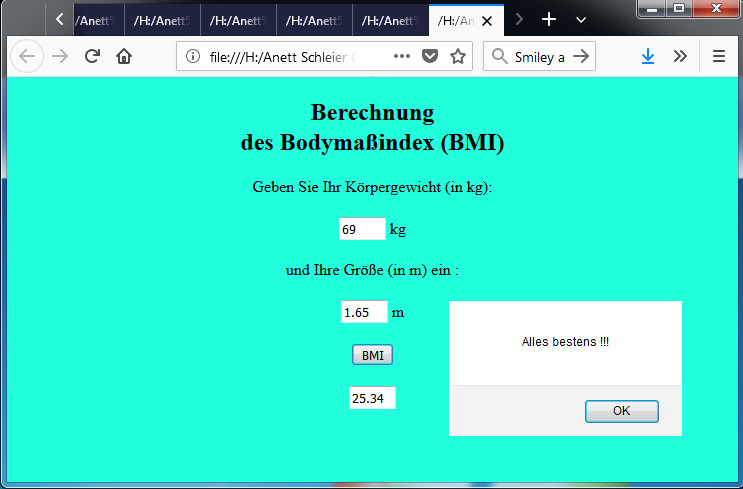Click the search go arrow
743x489 pixels.
point(580,57)
